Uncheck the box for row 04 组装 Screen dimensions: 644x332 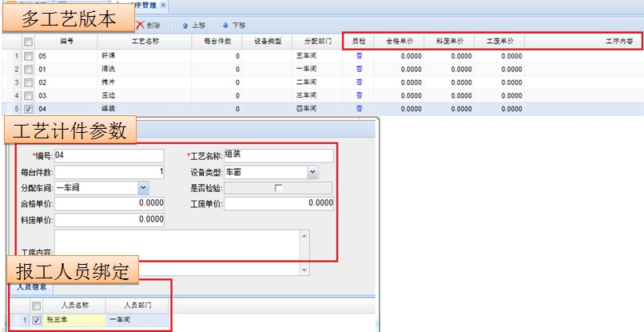coord(28,108)
